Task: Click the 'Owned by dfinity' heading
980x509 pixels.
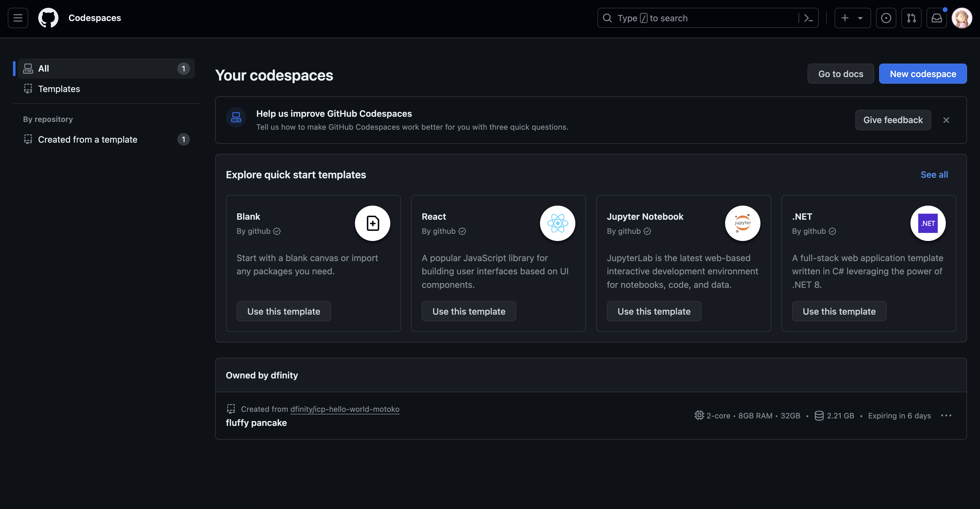Action: click(262, 375)
